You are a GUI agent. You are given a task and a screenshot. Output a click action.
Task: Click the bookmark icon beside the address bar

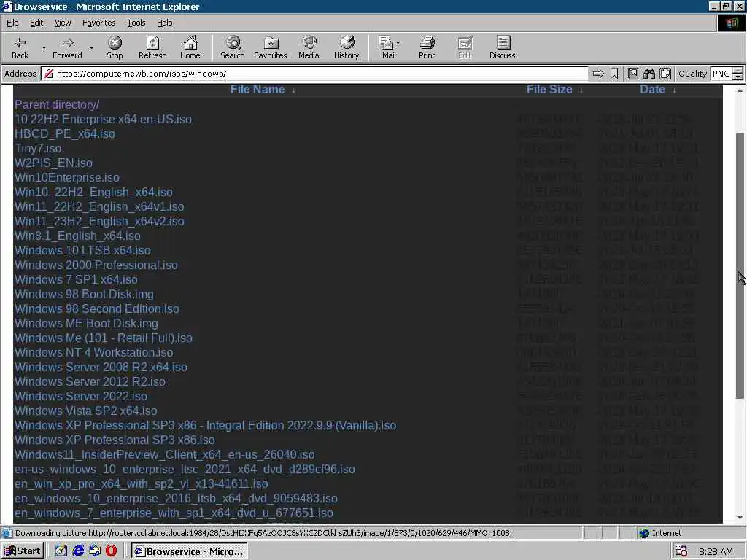pos(614,74)
